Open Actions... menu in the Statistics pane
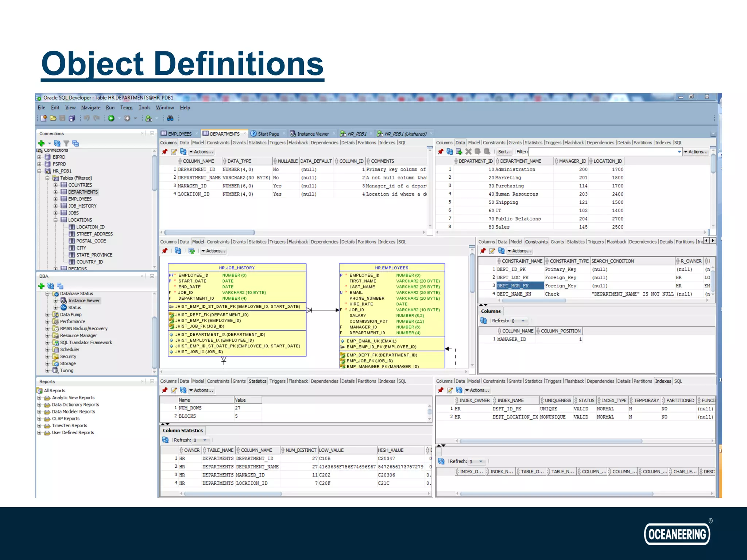Image resolution: width=747 pixels, height=560 pixels. coord(201,390)
